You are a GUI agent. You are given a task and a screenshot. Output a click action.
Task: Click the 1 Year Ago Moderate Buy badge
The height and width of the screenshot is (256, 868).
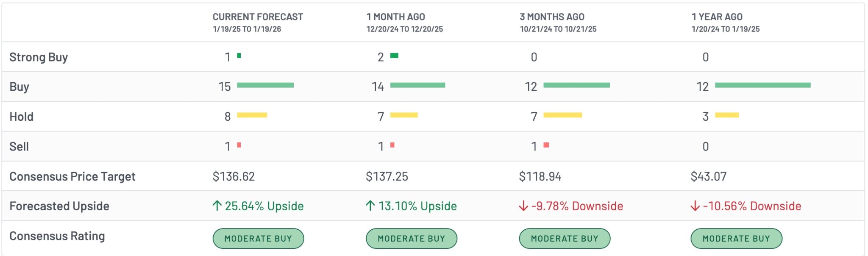pos(736,239)
